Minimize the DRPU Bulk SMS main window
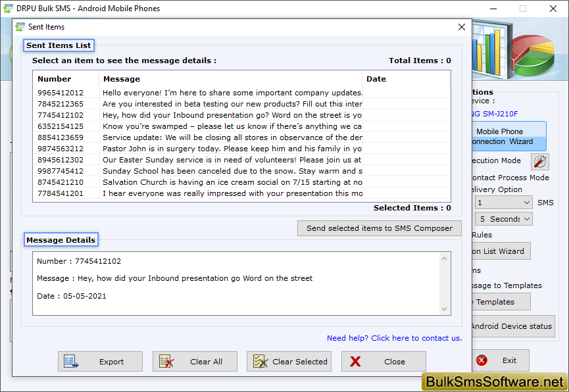Image resolution: width=569 pixels, height=392 pixels. tap(493, 9)
